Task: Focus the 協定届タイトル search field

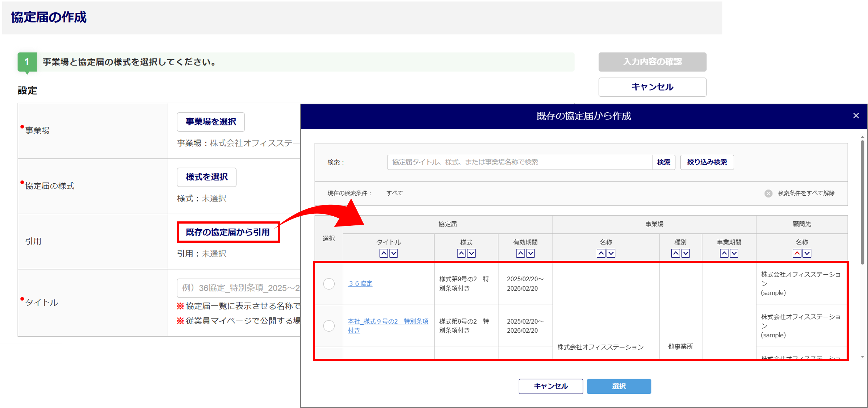Action: pos(519,162)
